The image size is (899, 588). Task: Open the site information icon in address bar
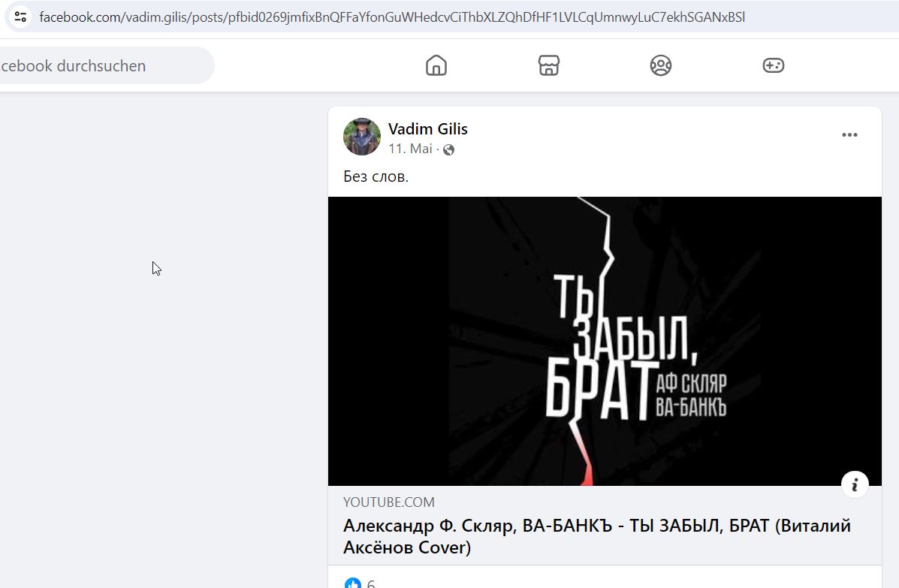coord(20,17)
